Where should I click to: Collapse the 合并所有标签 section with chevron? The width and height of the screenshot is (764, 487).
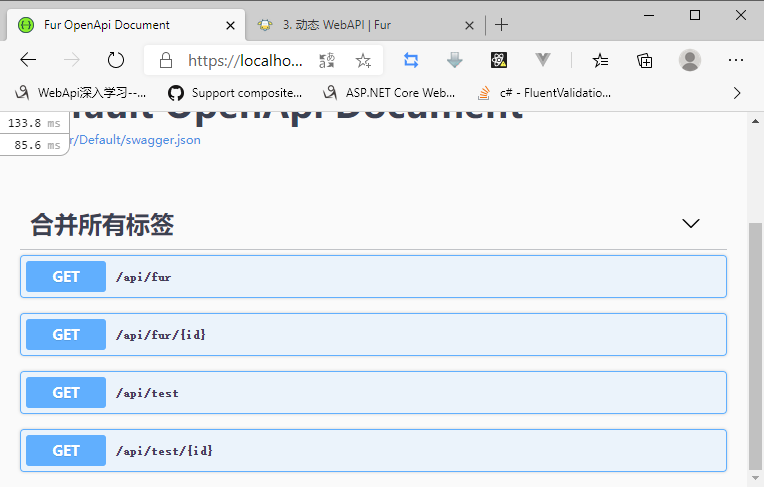pyautogui.click(x=690, y=223)
